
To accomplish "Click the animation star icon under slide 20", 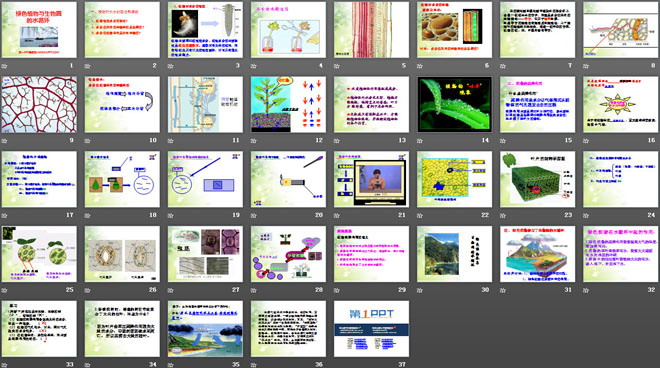I will click(254, 216).
